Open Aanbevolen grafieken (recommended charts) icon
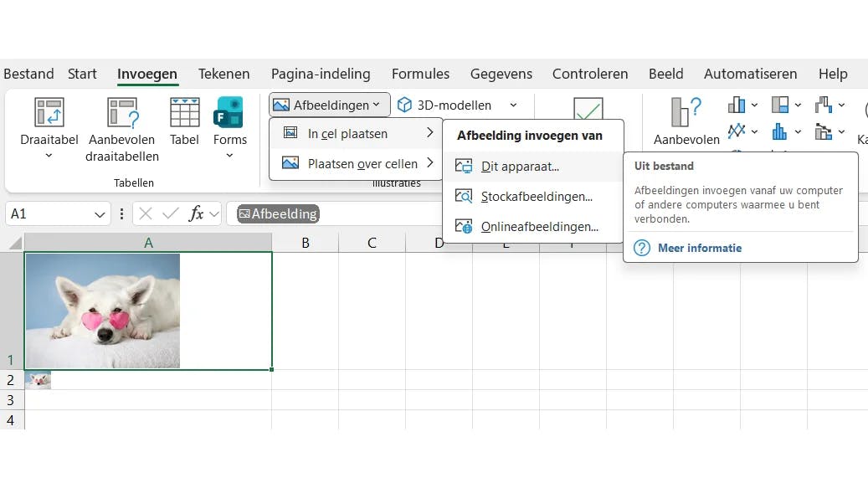868x488 pixels. click(686, 112)
